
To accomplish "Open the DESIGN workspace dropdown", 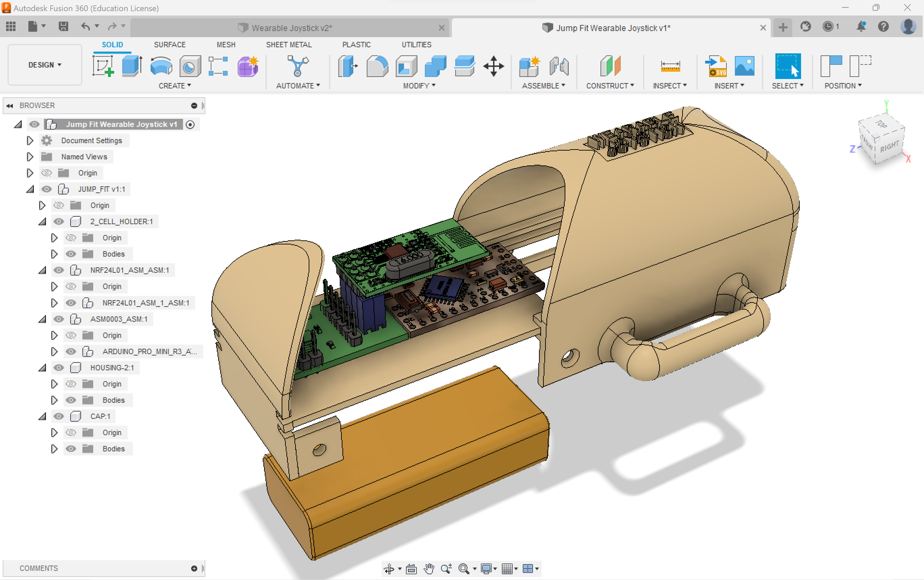I will (45, 65).
